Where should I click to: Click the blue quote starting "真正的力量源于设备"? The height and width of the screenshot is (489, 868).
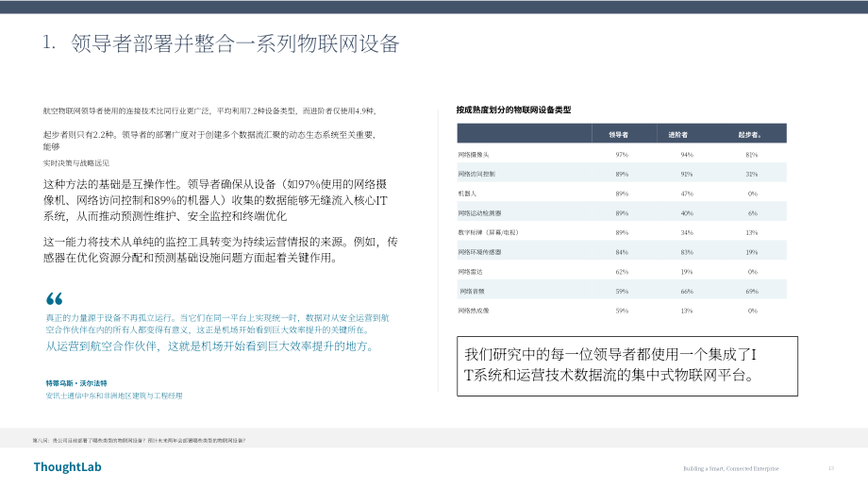[217, 324]
